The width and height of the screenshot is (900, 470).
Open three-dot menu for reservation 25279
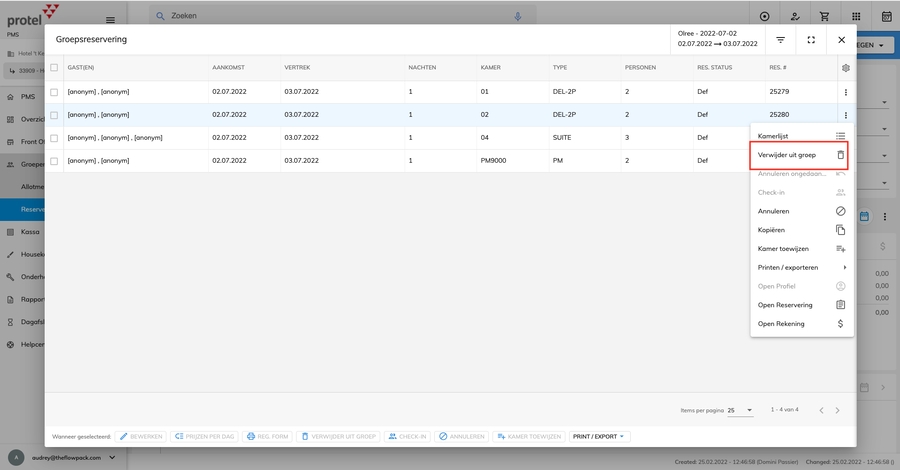[846, 92]
